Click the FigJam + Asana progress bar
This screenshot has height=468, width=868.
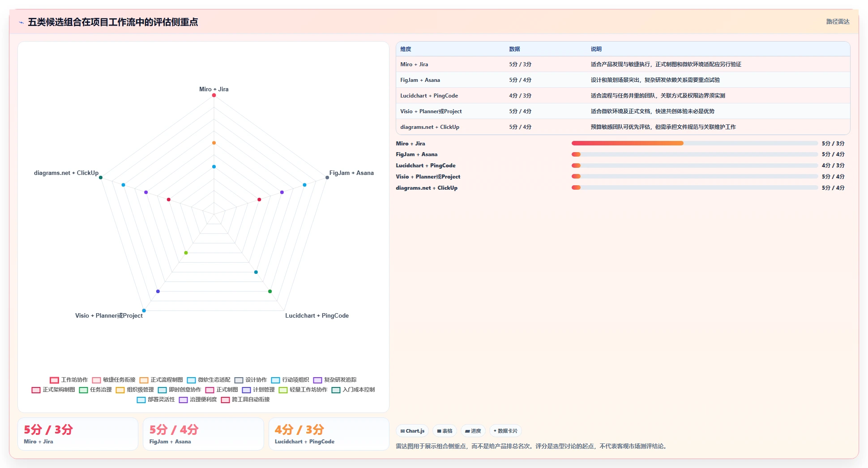pos(695,154)
